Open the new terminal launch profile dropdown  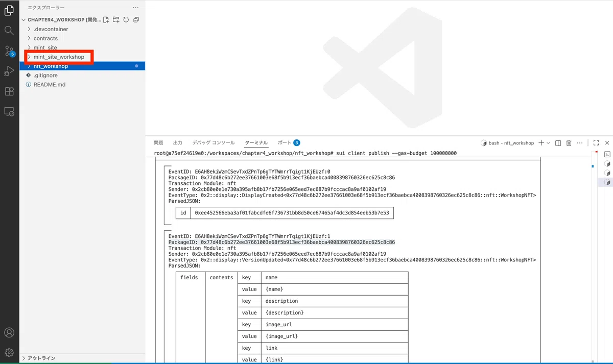pyautogui.click(x=548, y=143)
